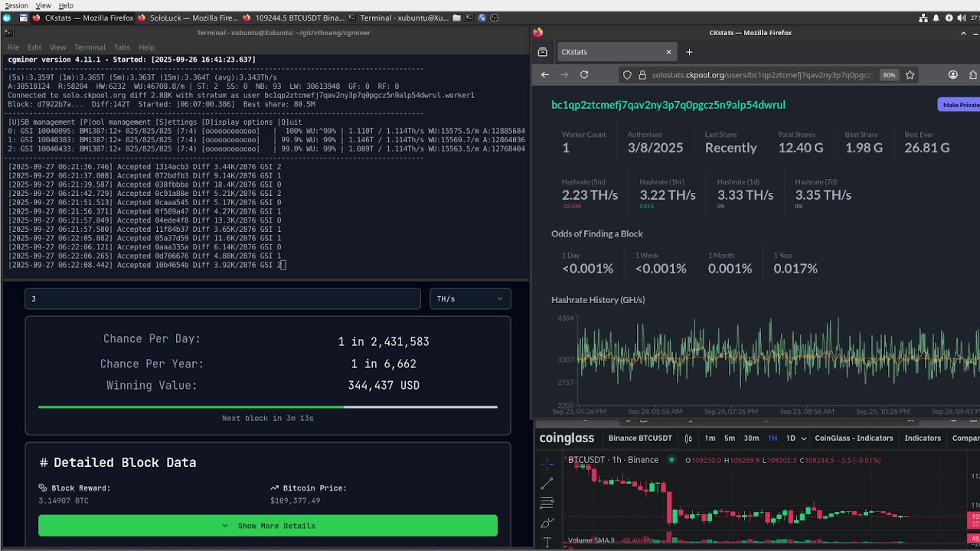Open Terminal window File menu
The width and height of the screenshot is (980, 551).
[x=13, y=47]
